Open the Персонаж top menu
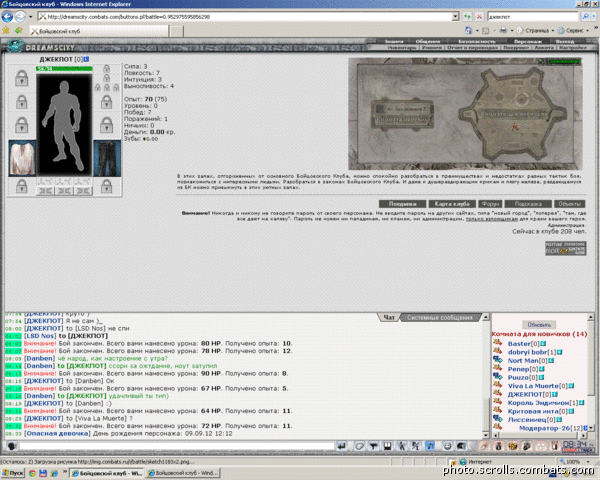 click(x=528, y=41)
